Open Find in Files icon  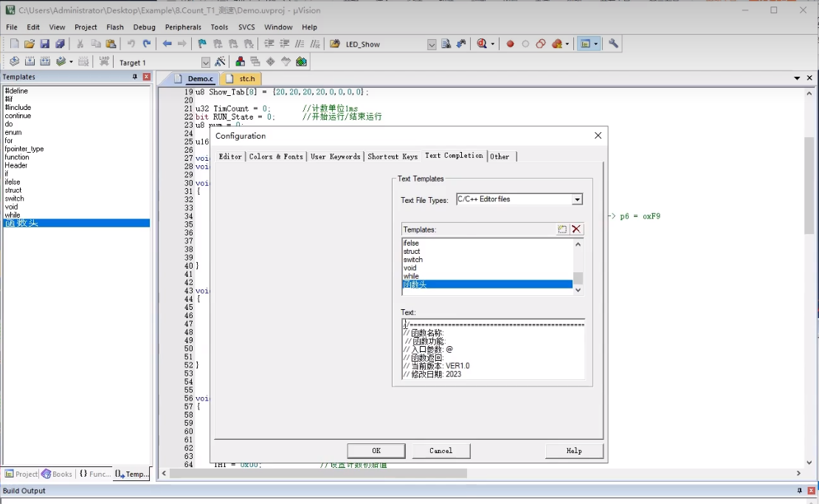click(x=335, y=44)
